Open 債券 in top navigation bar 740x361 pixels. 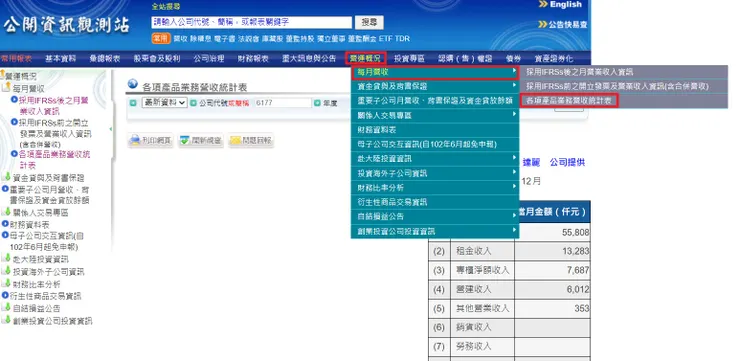tap(513, 59)
